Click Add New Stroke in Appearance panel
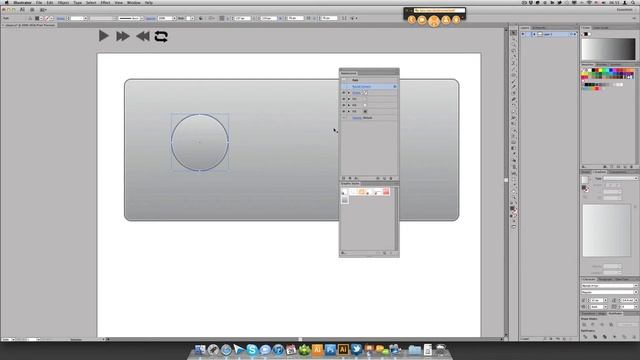The image size is (640, 360). pos(343,178)
